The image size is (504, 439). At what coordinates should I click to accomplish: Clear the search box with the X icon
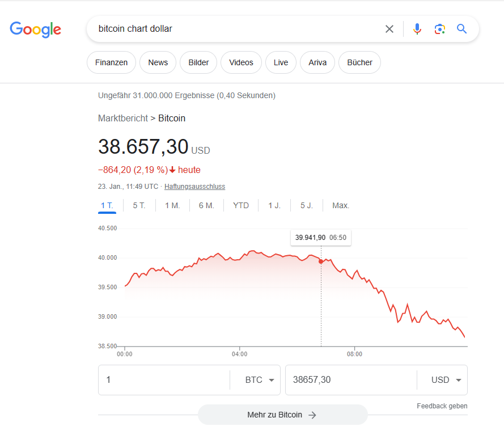pyautogui.click(x=389, y=29)
